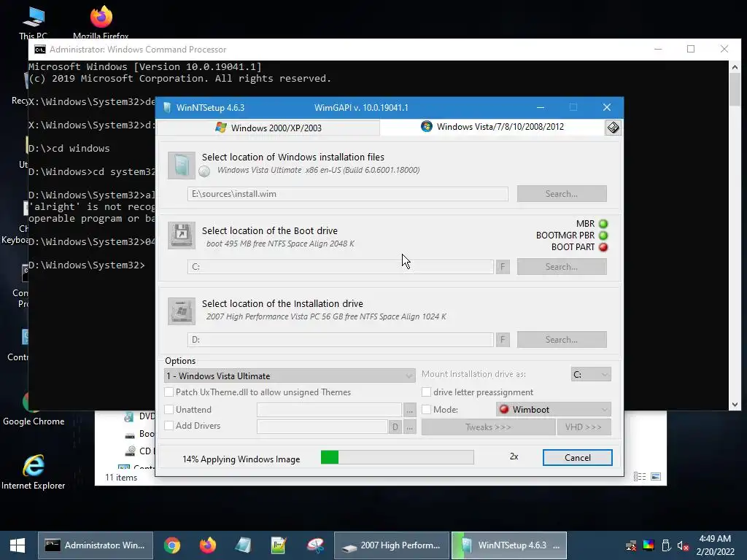Image resolution: width=747 pixels, height=560 pixels.
Task: Expand the Tweaks >>> options
Action: click(x=488, y=427)
